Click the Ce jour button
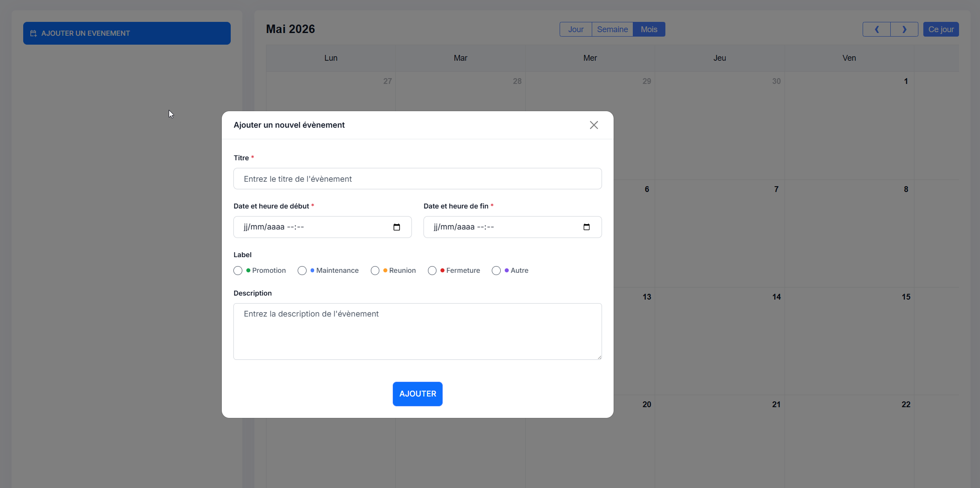 pyautogui.click(x=941, y=29)
